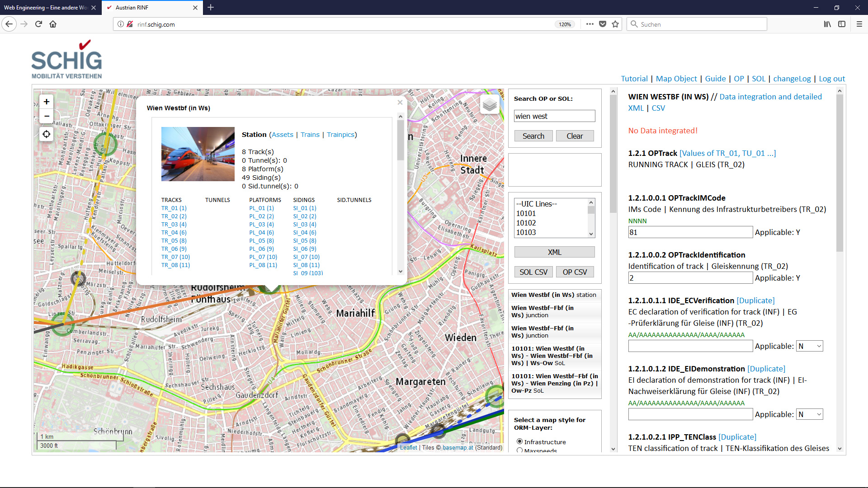Click the Search OP or SOL field
Viewport: 868px width, 488px height.
click(x=554, y=116)
